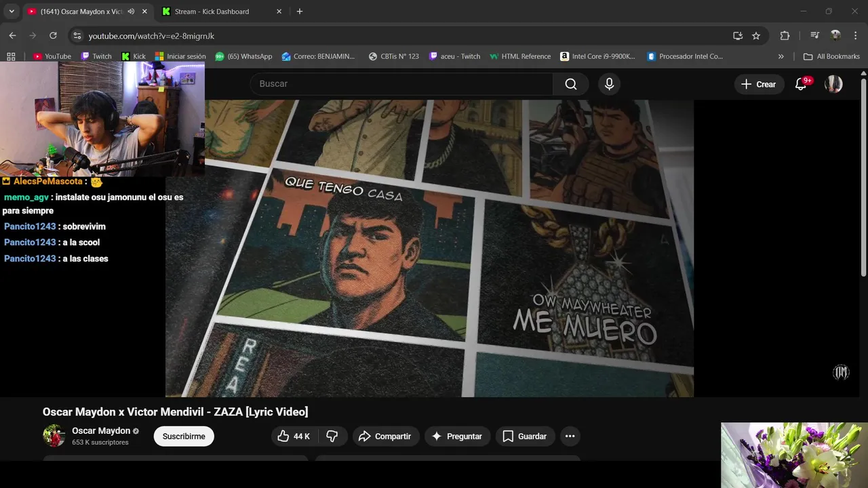
Task: Click the webcam overlay
Action: point(102,119)
